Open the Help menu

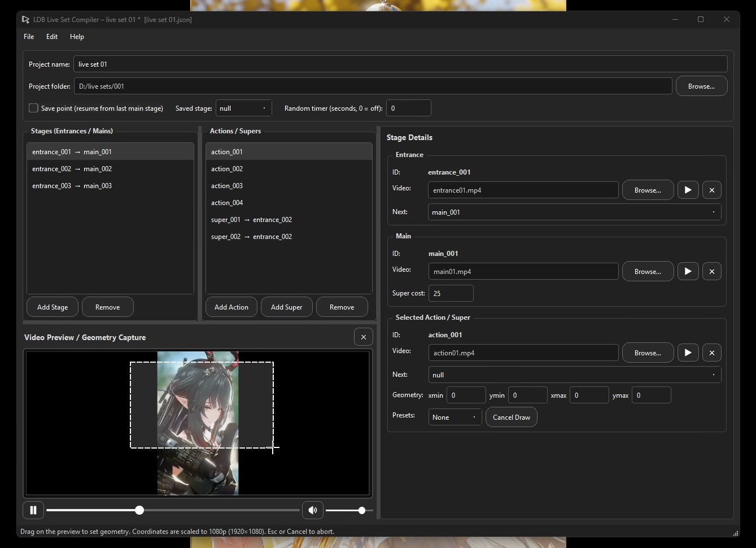pyautogui.click(x=77, y=37)
